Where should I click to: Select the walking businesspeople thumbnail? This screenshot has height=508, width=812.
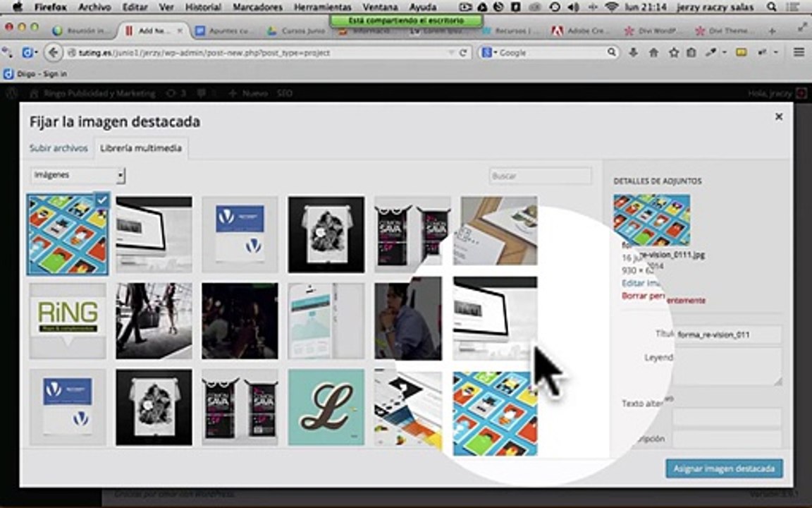(x=154, y=321)
